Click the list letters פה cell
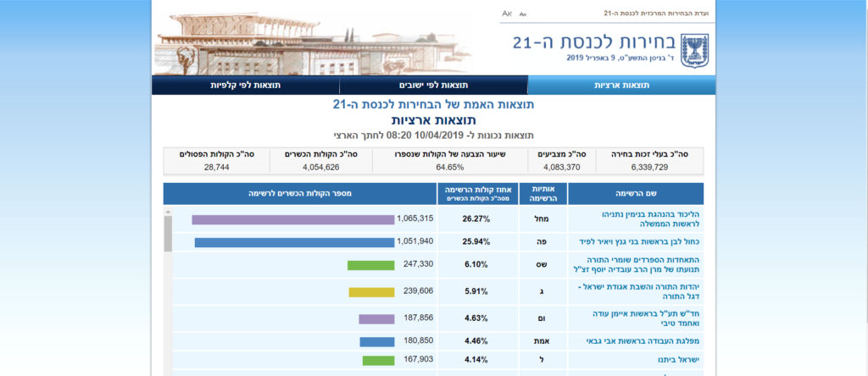The width and height of the screenshot is (868, 376). (543, 241)
